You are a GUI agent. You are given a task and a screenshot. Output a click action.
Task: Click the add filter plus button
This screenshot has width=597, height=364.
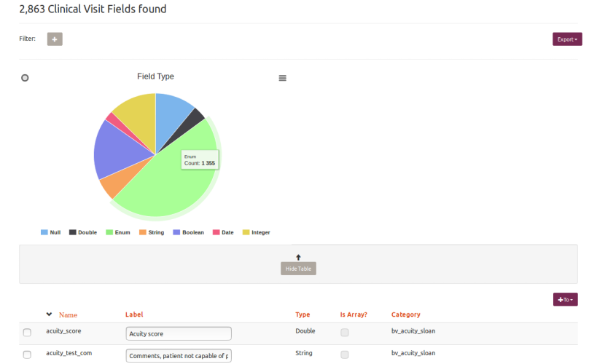coord(55,39)
